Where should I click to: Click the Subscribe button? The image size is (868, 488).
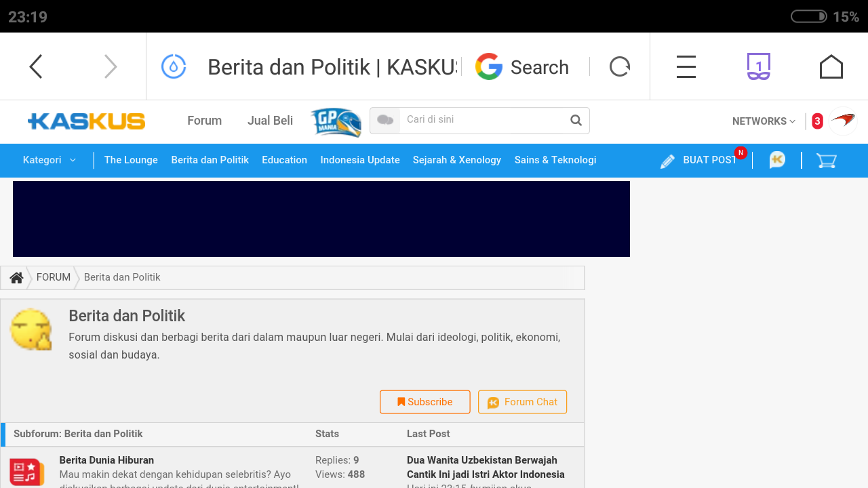click(x=425, y=402)
